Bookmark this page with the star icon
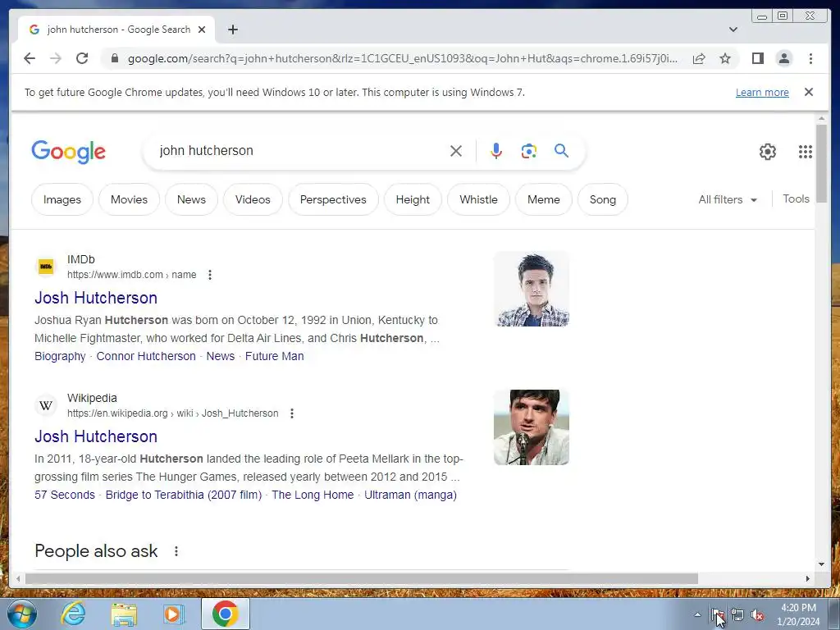 (725, 58)
